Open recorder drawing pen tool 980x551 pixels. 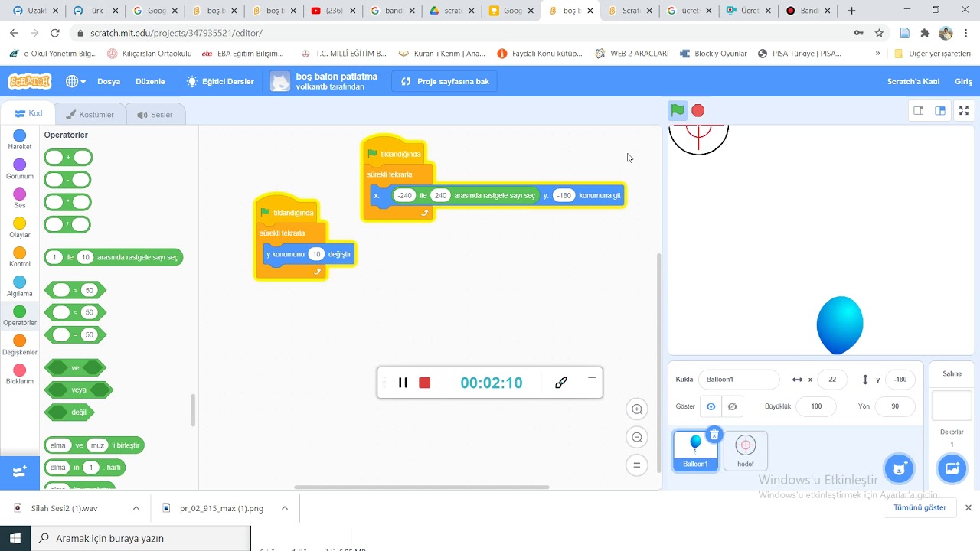561,383
